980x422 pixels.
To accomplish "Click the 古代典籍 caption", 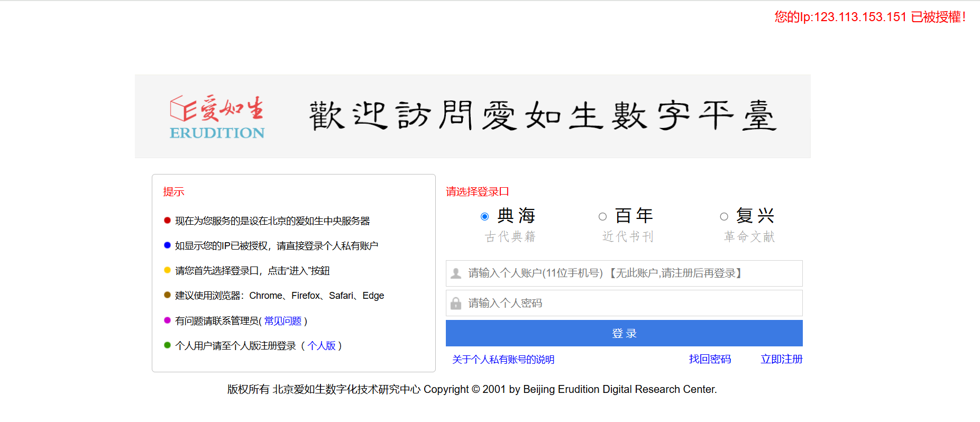I will (x=510, y=236).
